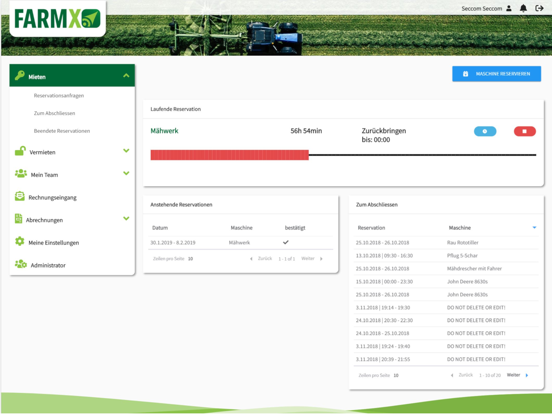The width and height of the screenshot is (552, 414).
Task: Collapse the Mieten menu chevron
Action: tap(126, 75)
